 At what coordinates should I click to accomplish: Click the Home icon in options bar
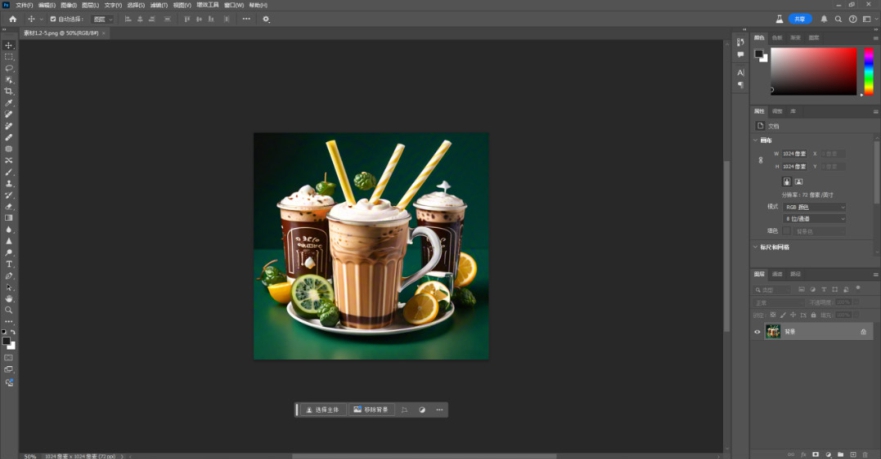tap(12, 19)
